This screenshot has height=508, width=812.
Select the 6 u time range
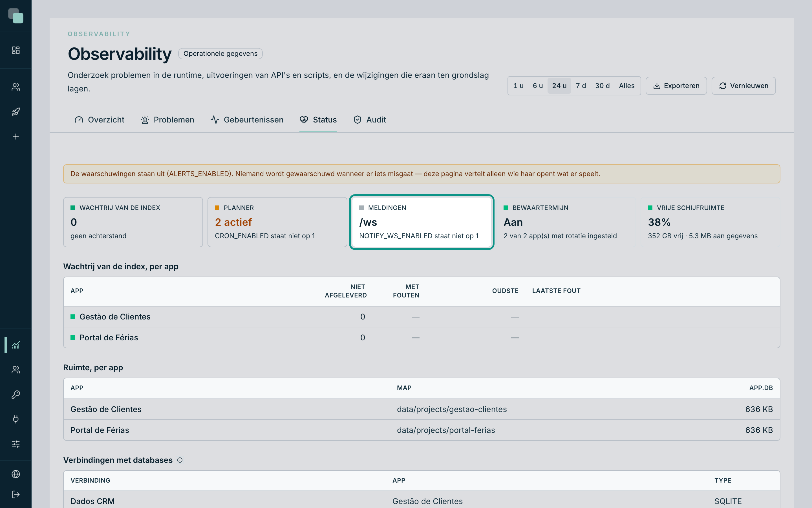538,86
